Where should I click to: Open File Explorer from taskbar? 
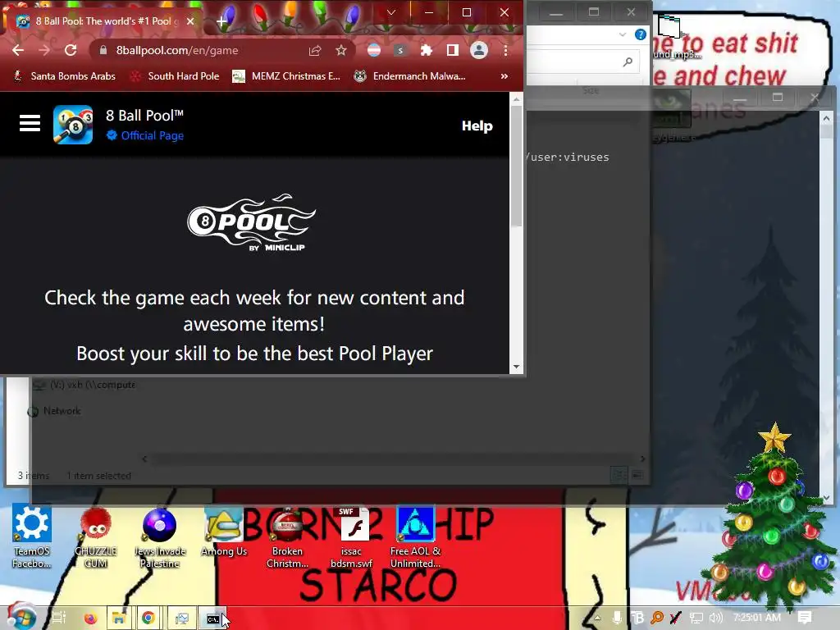pos(118,619)
